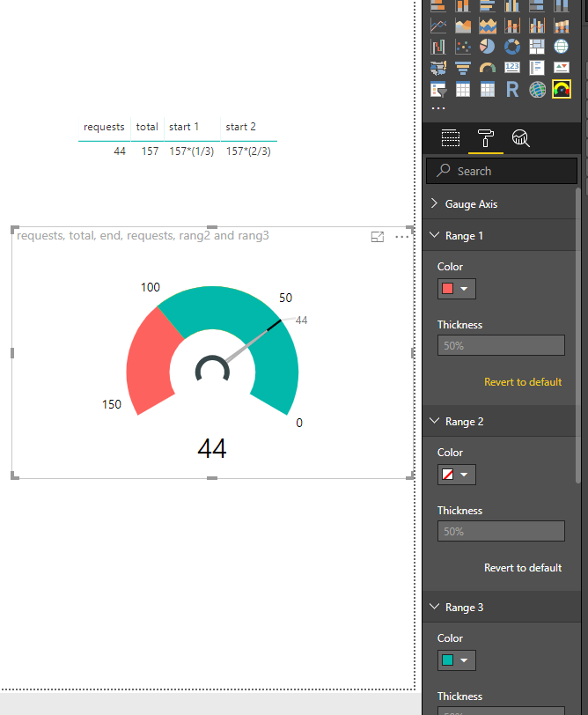This screenshot has width=588, height=715.
Task: Click the Range 2 no-color swatch
Action: (448, 475)
